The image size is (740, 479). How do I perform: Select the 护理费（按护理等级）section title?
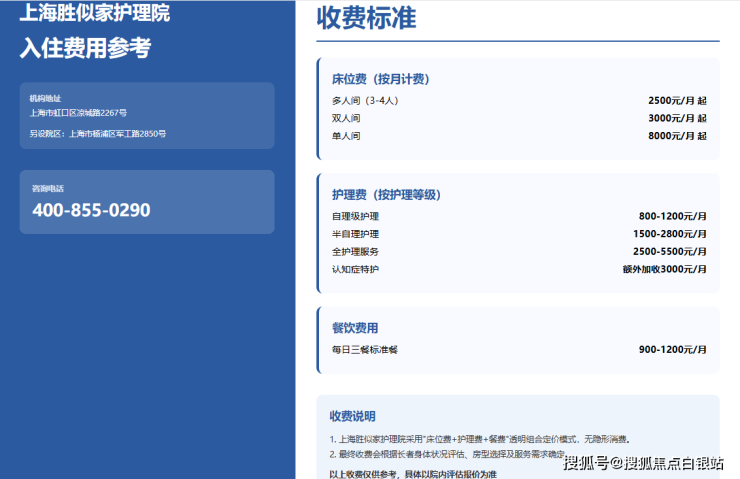pos(386,194)
